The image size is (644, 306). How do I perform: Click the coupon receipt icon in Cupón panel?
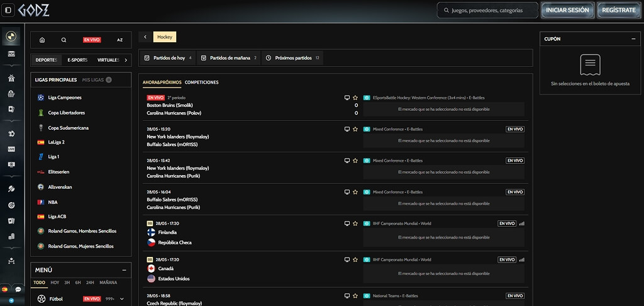[590, 65]
